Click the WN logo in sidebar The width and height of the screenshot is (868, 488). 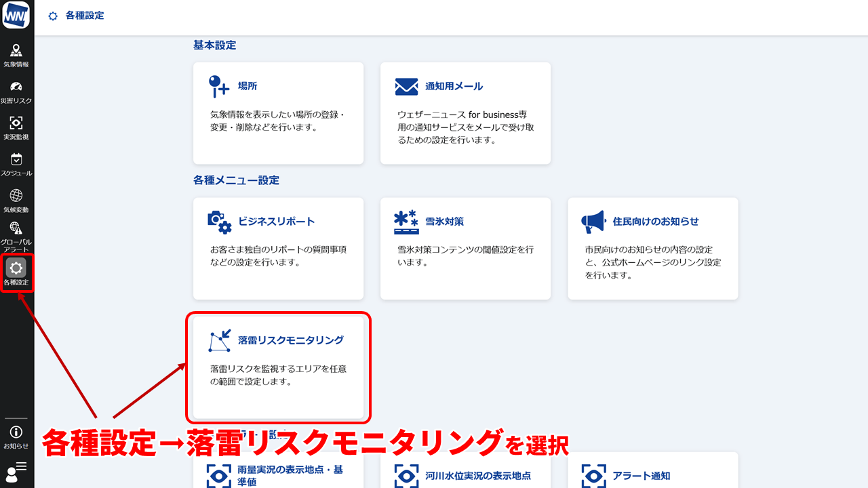pyautogui.click(x=16, y=15)
